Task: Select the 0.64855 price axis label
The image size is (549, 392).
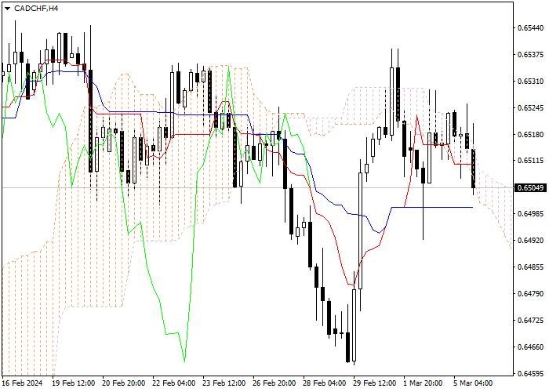Action: tap(530, 267)
